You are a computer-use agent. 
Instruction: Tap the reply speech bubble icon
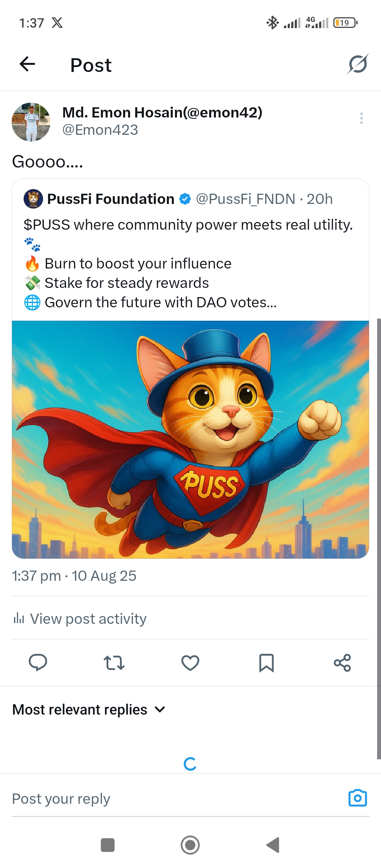(x=38, y=662)
